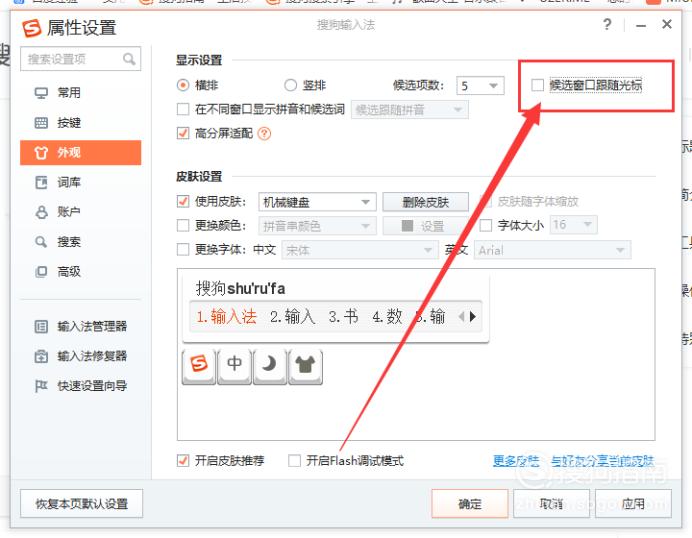
Task: Click the color 设置 button with gray swatch
Action: tap(425, 226)
